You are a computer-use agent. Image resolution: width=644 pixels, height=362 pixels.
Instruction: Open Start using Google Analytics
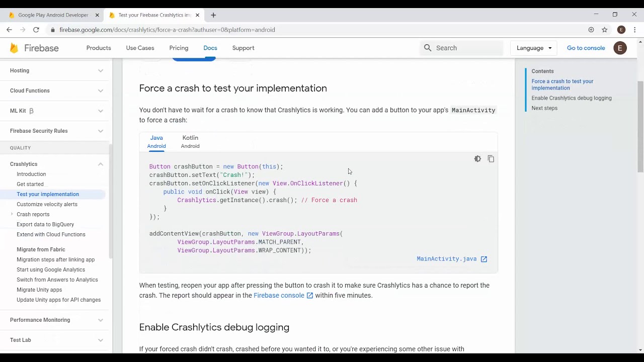[x=51, y=269]
